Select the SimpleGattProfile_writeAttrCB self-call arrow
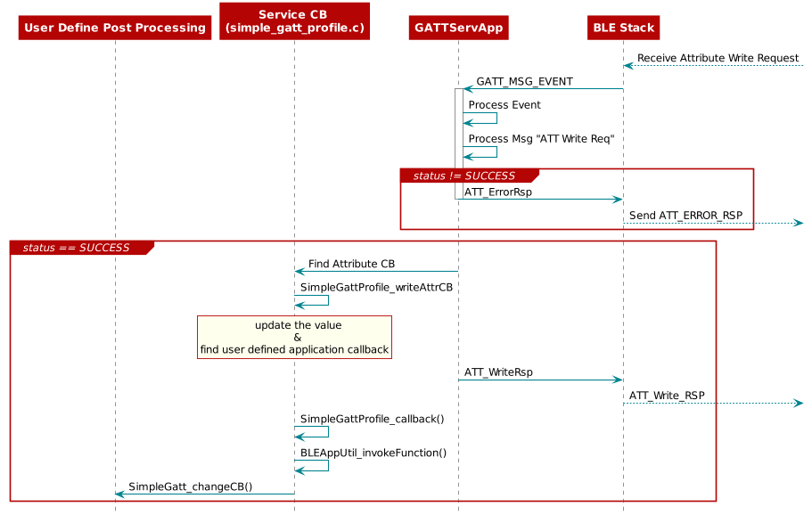 coord(311,298)
